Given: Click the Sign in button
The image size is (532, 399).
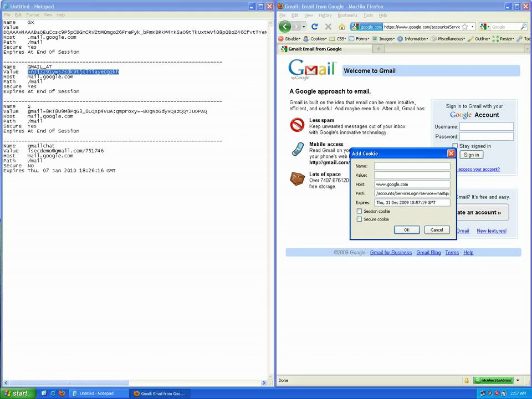Looking at the screenshot, I should tap(471, 155).
